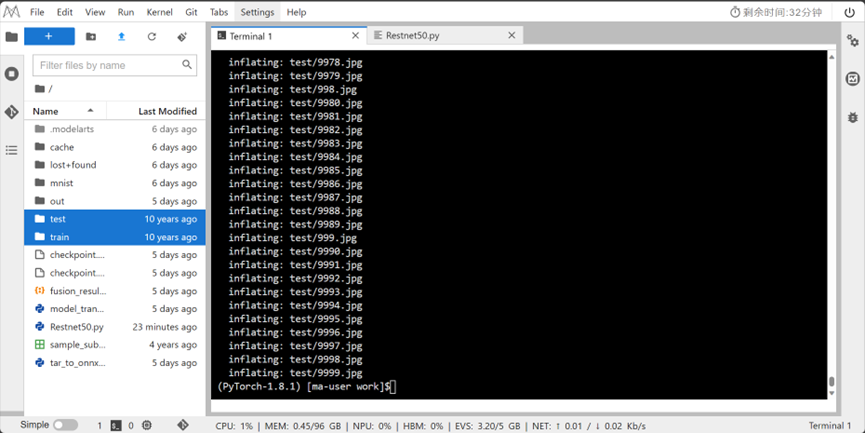Image resolution: width=865 pixels, height=433 pixels.
Task: Click the Git status icon in status bar
Action: pyautogui.click(x=183, y=425)
